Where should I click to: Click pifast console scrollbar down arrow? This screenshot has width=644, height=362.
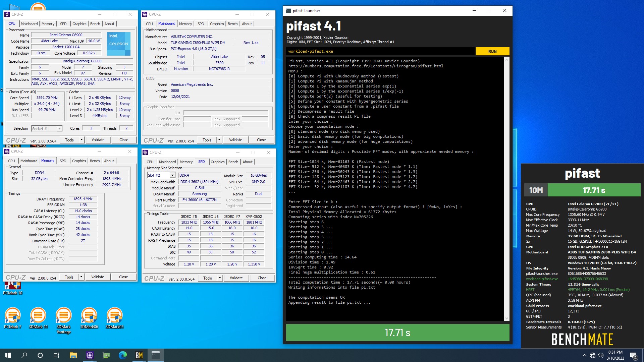[506, 318]
